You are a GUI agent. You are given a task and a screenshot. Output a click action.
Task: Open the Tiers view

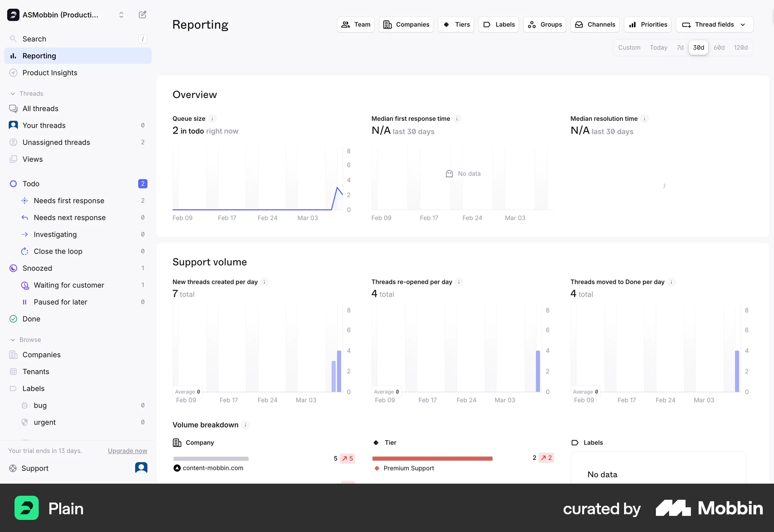456,24
